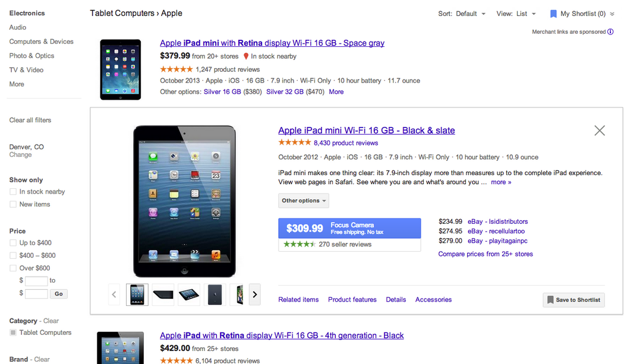Open eBay - lsidistributors seller link

click(497, 221)
